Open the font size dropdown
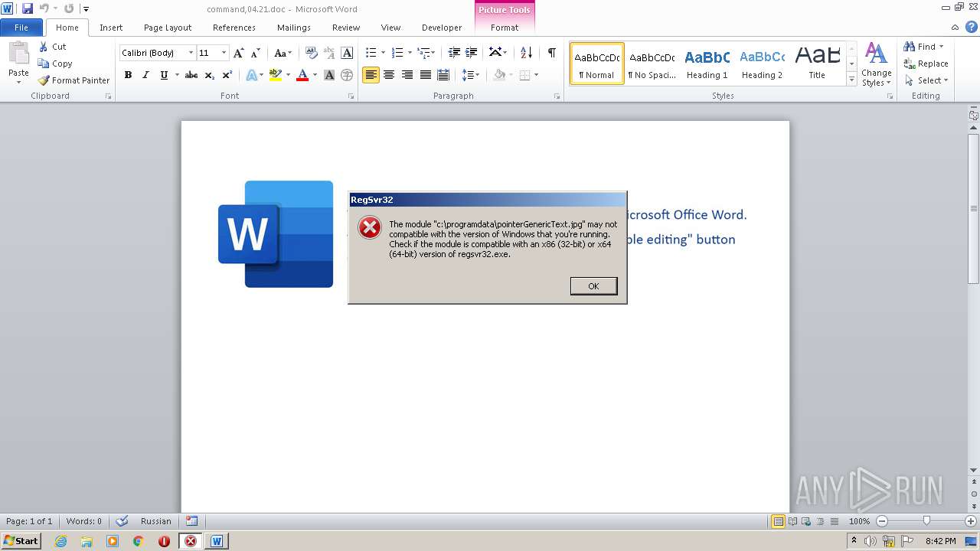 (224, 53)
